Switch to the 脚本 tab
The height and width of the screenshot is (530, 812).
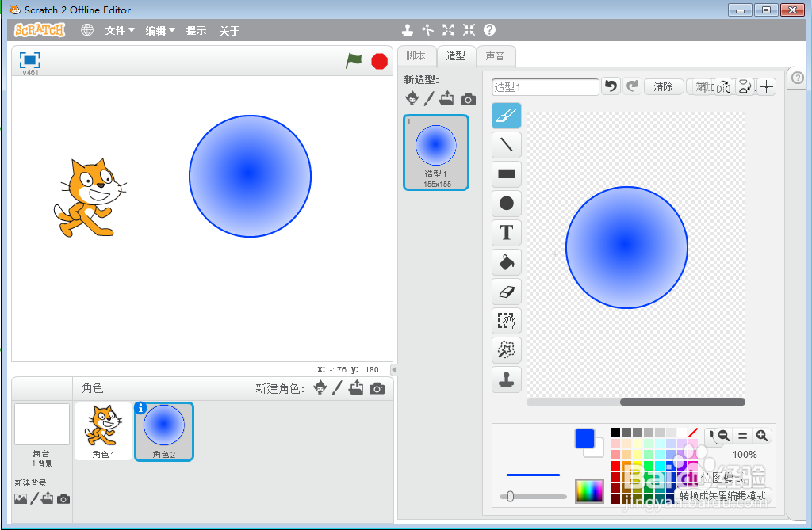416,56
